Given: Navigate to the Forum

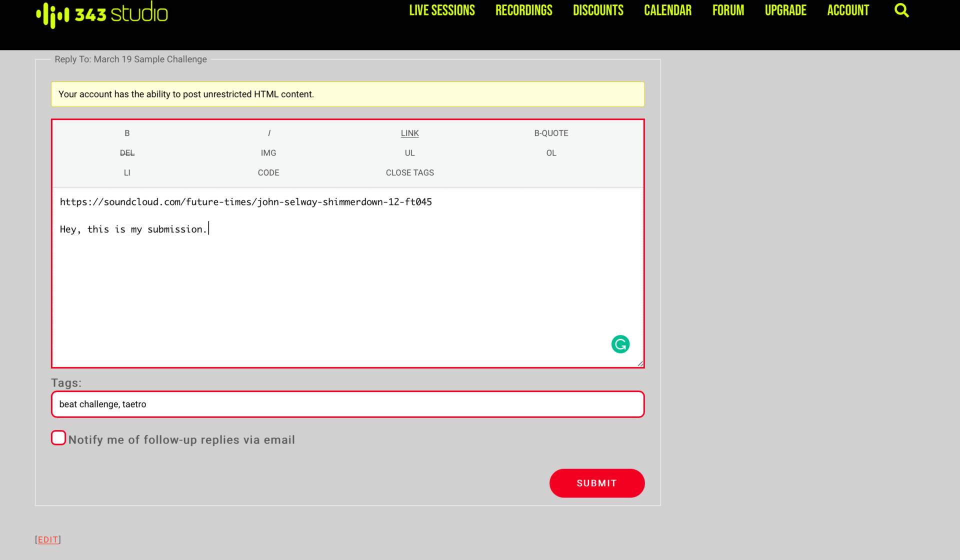Looking at the screenshot, I should click(x=728, y=10).
